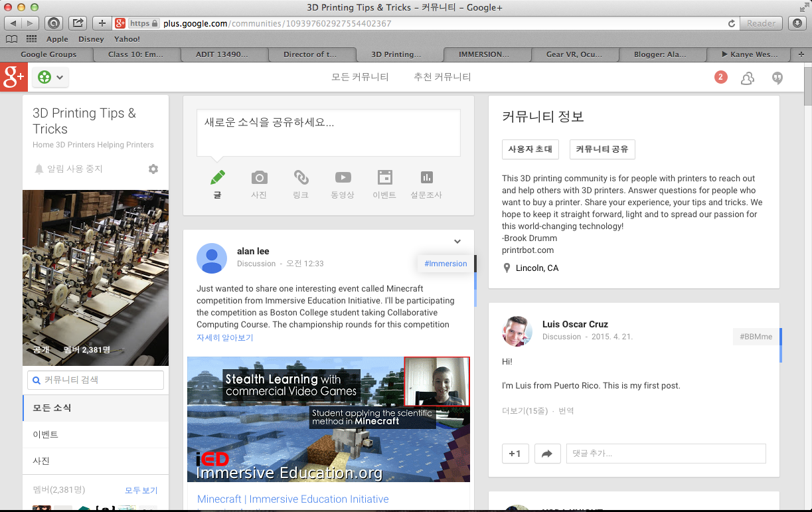Screen dimensions: 812x512
Task: Click the 사용자 초대 button
Action: (530, 149)
